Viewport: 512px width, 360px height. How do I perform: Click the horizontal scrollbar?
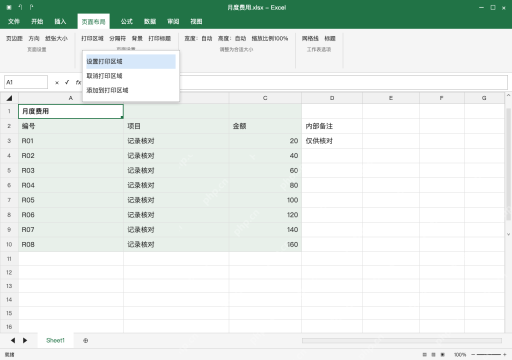click(x=402, y=340)
